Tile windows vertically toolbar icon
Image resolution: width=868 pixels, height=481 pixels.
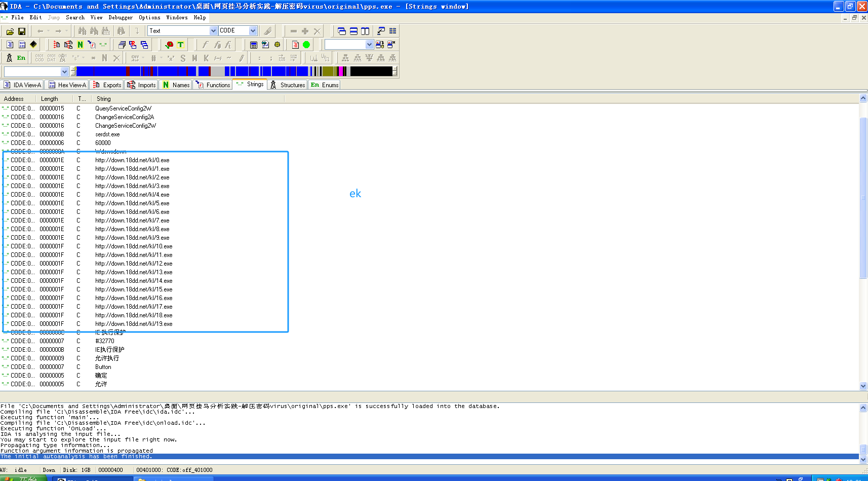coord(365,31)
